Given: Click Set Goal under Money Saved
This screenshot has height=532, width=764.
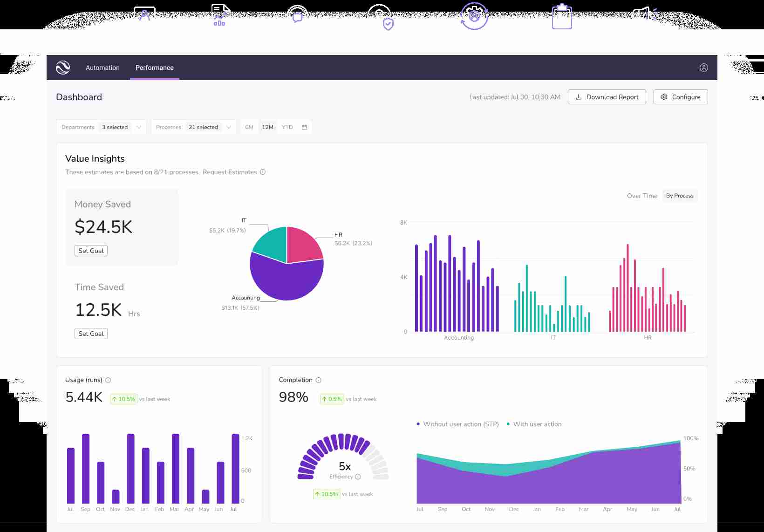Looking at the screenshot, I should click(x=91, y=251).
